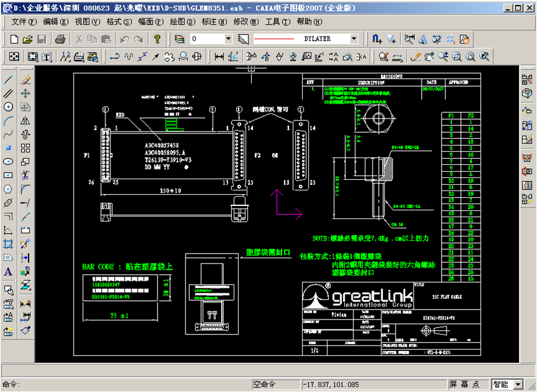Select the Ellipse drawing tool
The height and width of the screenshot is (392, 537).
click(x=8, y=162)
